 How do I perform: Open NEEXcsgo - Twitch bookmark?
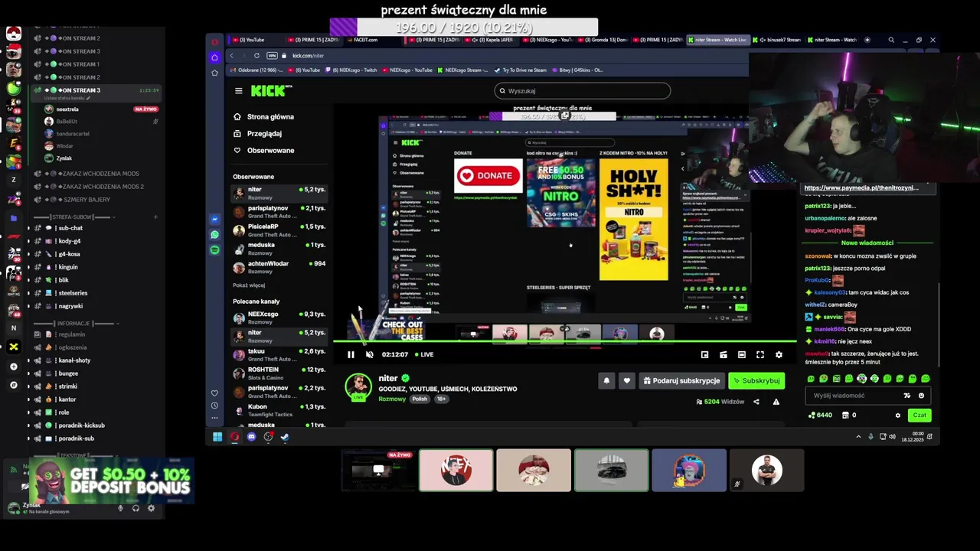click(352, 70)
